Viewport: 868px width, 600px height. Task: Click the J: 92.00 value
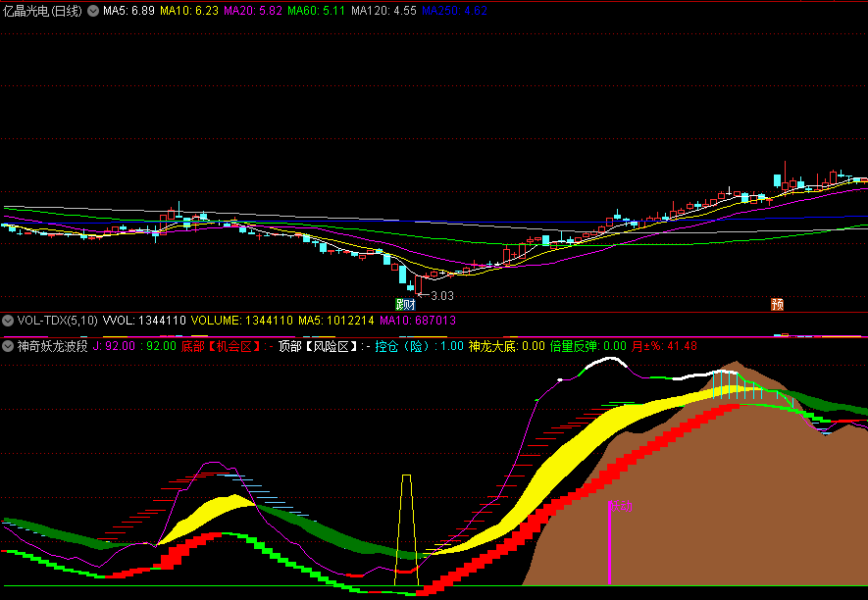click(114, 346)
